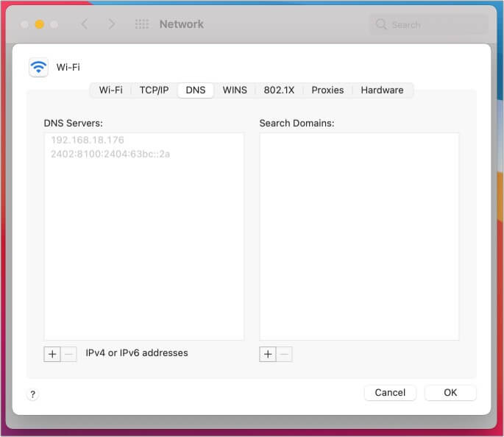Focus the Search field in toolbar
The height and width of the screenshot is (437, 504).
click(x=428, y=24)
